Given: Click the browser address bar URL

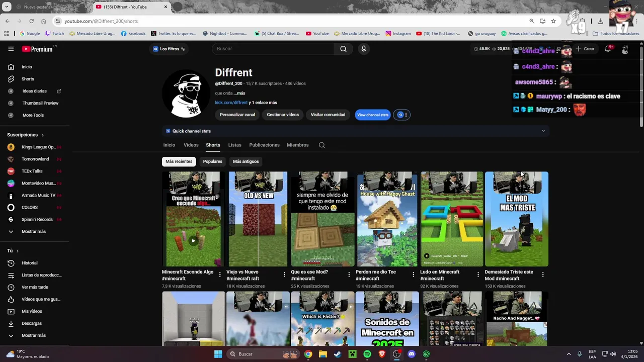Looking at the screenshot, I should pyautogui.click(x=101, y=21).
